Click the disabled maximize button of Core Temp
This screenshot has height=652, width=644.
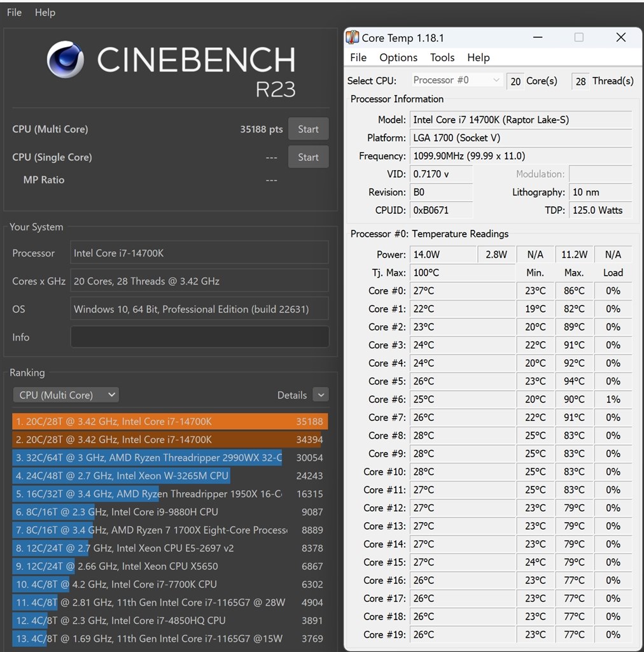pyautogui.click(x=578, y=38)
